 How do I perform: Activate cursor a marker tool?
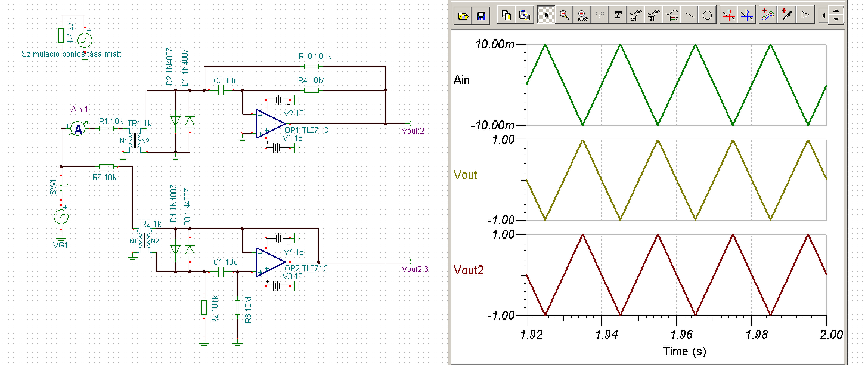pyautogui.click(x=728, y=16)
